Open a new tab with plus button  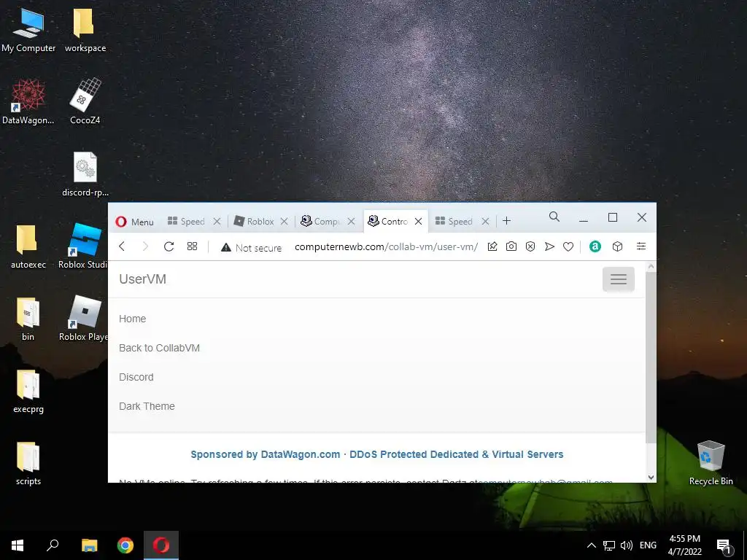[x=506, y=221]
